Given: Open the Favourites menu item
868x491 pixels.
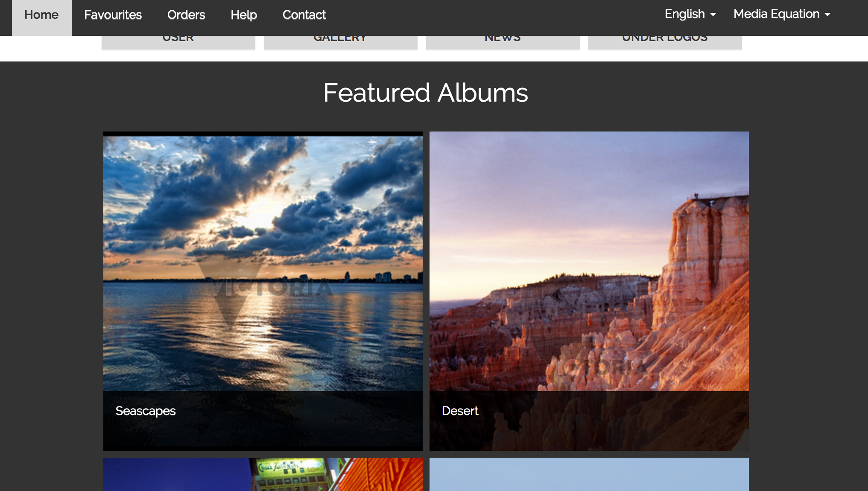Looking at the screenshot, I should [113, 15].
